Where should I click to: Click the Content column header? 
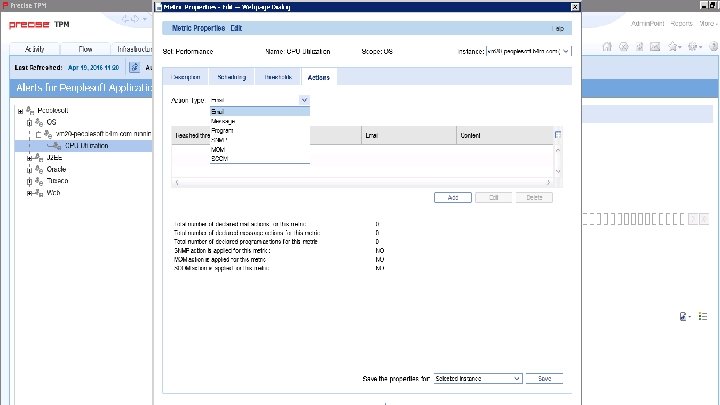click(x=505, y=135)
